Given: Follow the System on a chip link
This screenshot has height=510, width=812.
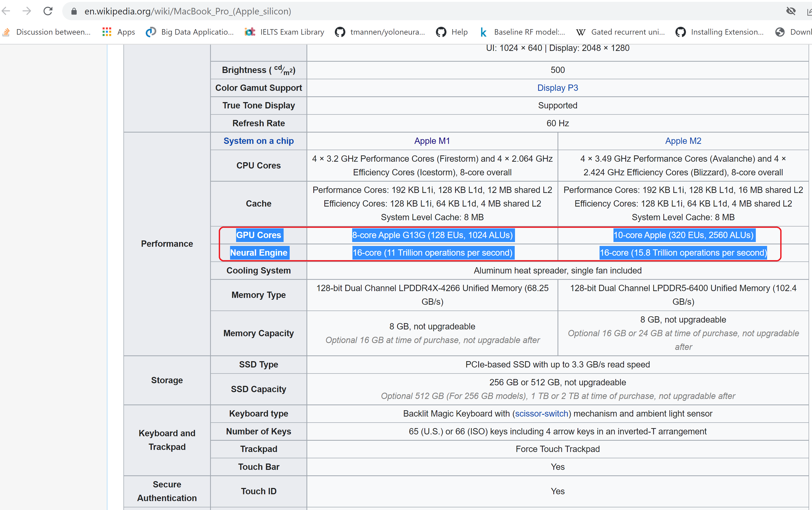Looking at the screenshot, I should pos(258,141).
